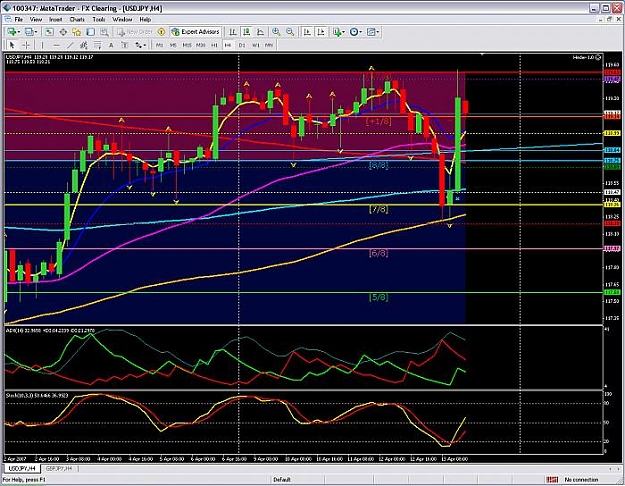Open the Help menu
The height and width of the screenshot is (486, 625).
pos(145,19)
